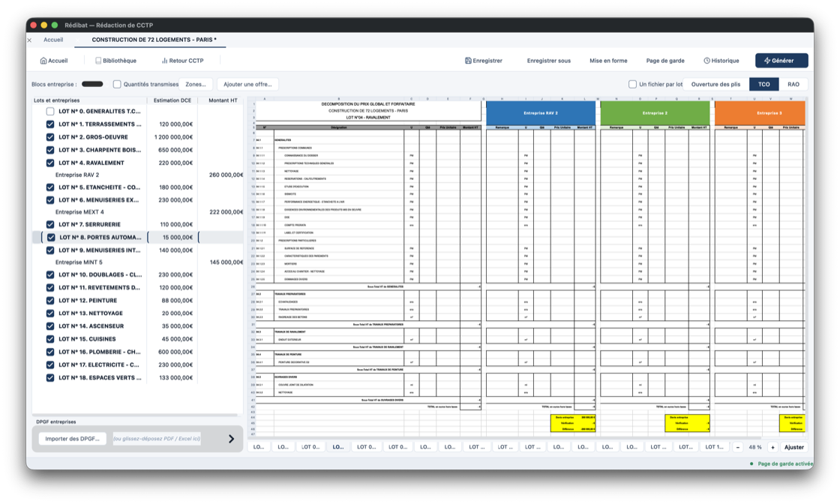Click the PDF / Excel drop field
The image size is (840, 504).
click(157, 439)
